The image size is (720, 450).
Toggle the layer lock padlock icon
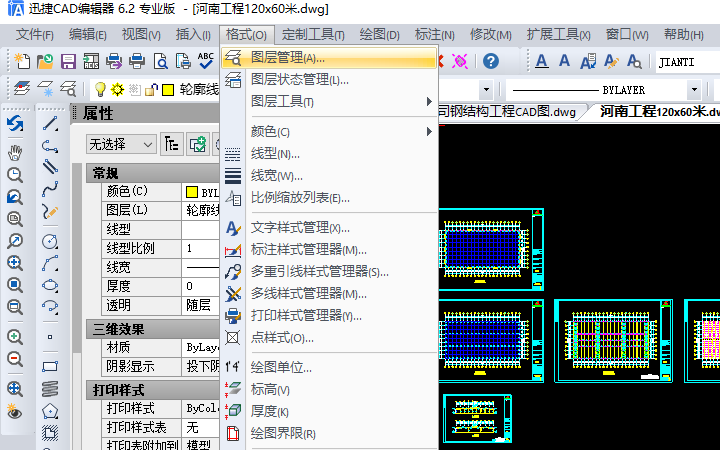pyautogui.click(x=151, y=90)
